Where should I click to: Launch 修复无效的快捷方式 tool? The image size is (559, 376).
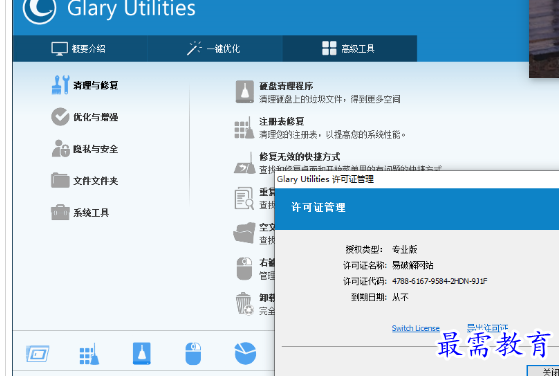pos(299,156)
